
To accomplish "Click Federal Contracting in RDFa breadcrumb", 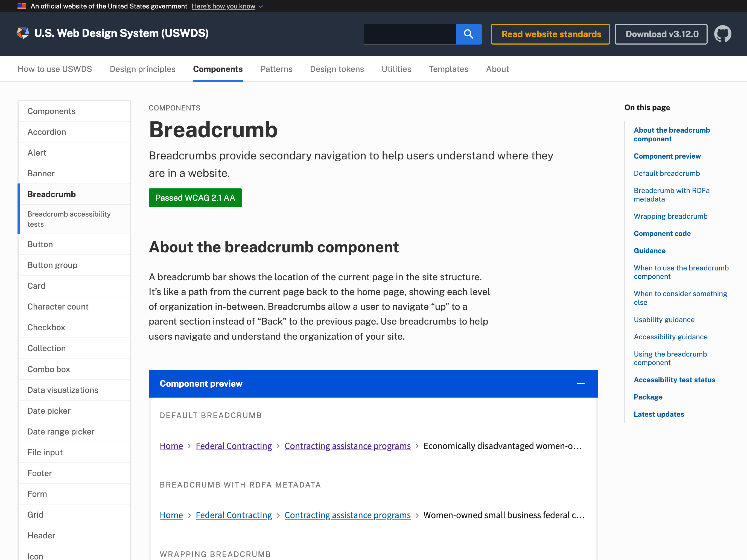I will (x=234, y=515).
